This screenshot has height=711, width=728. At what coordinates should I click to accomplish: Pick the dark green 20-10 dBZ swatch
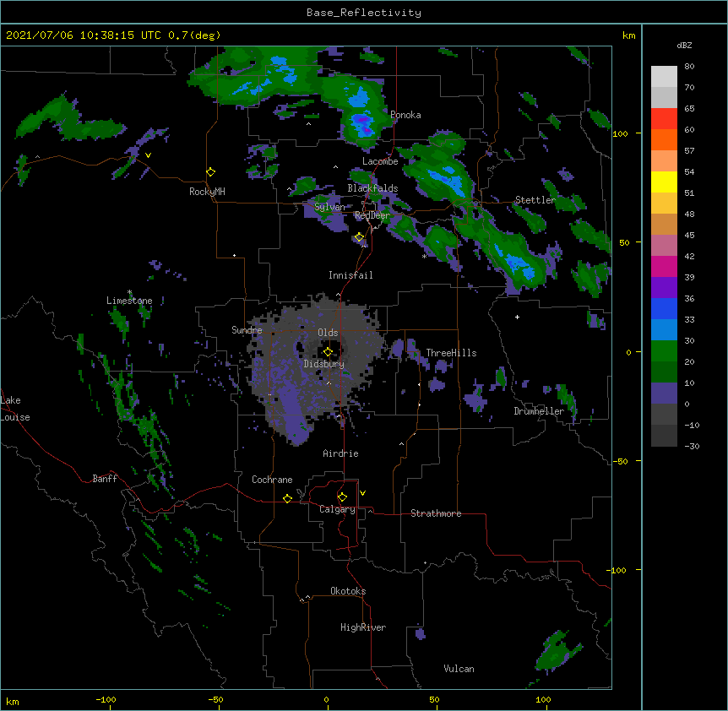[664, 372]
